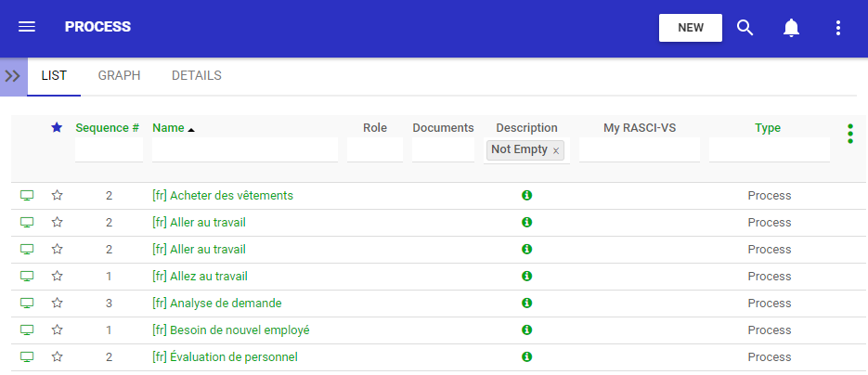868x375 pixels.
Task: Click the NEW button
Action: (690, 27)
